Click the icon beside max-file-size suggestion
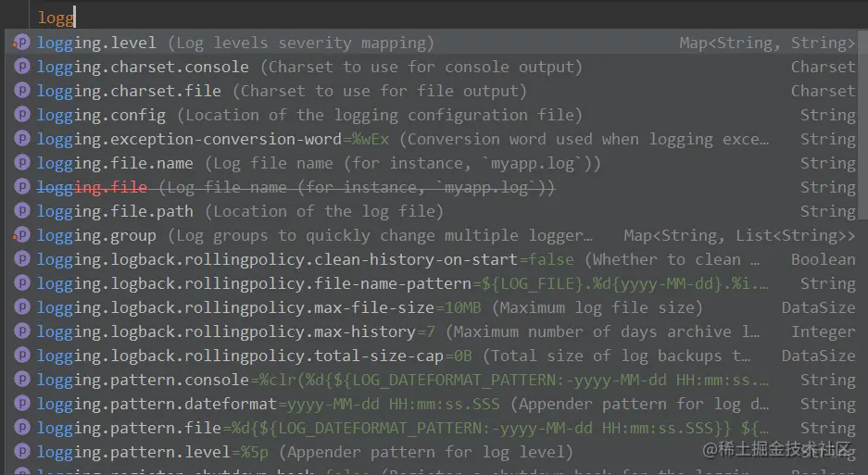 21,307
